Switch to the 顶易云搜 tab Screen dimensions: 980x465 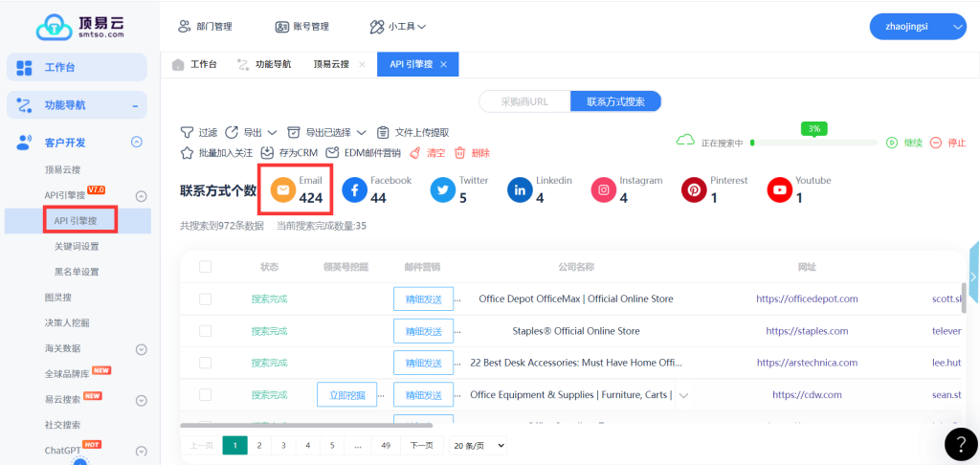(x=333, y=64)
